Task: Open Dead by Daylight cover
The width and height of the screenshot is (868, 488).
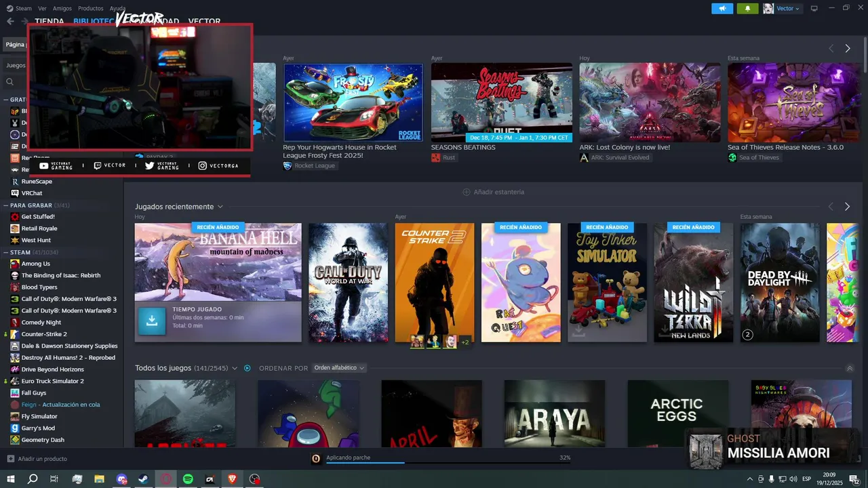Action: point(780,283)
